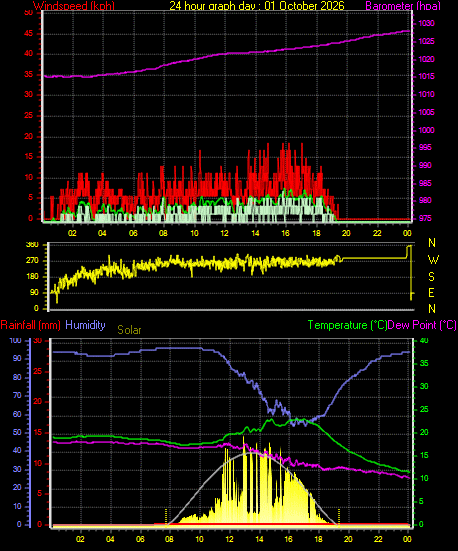Select the 'Solar' legend label

click(129, 330)
